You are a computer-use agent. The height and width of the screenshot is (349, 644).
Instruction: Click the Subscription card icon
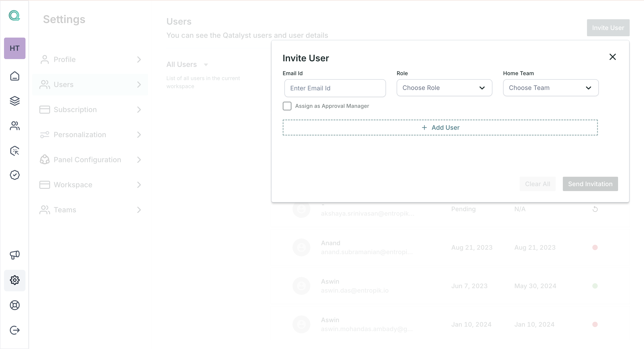[x=44, y=110]
